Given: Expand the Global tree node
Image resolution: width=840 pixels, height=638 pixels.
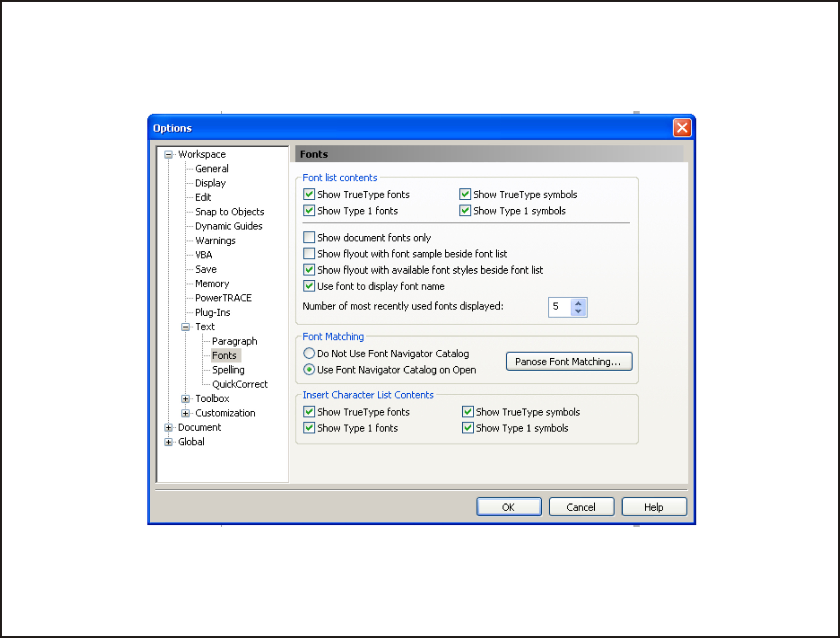Looking at the screenshot, I should 168,442.
